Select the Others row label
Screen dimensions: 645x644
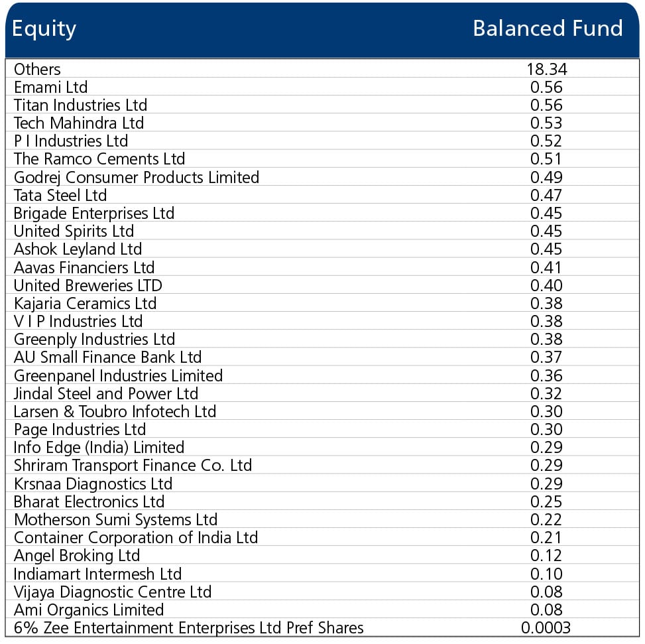(x=37, y=69)
